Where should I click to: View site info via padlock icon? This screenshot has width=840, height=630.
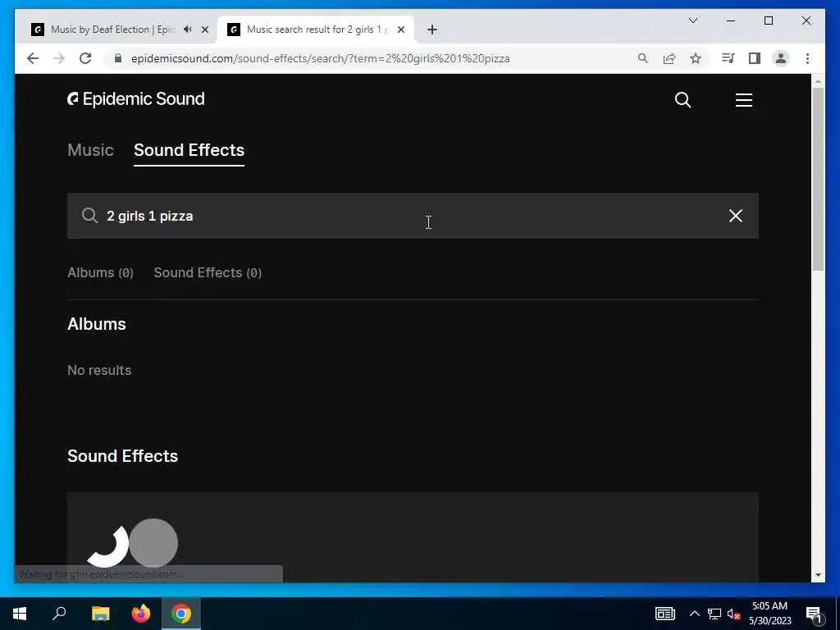[x=118, y=58]
